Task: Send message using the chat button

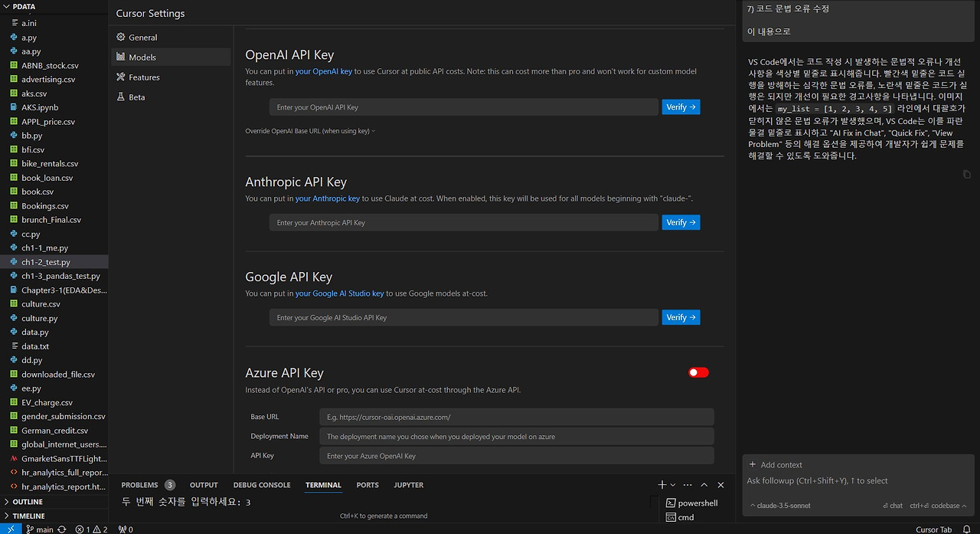Action: [892, 506]
